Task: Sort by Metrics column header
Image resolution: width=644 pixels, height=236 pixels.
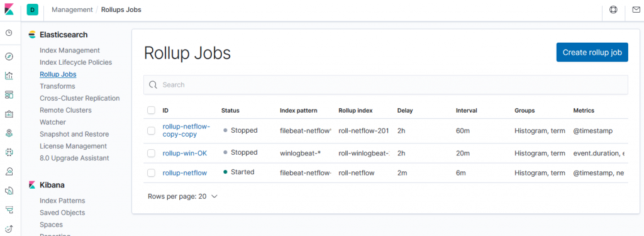Action: tap(584, 110)
